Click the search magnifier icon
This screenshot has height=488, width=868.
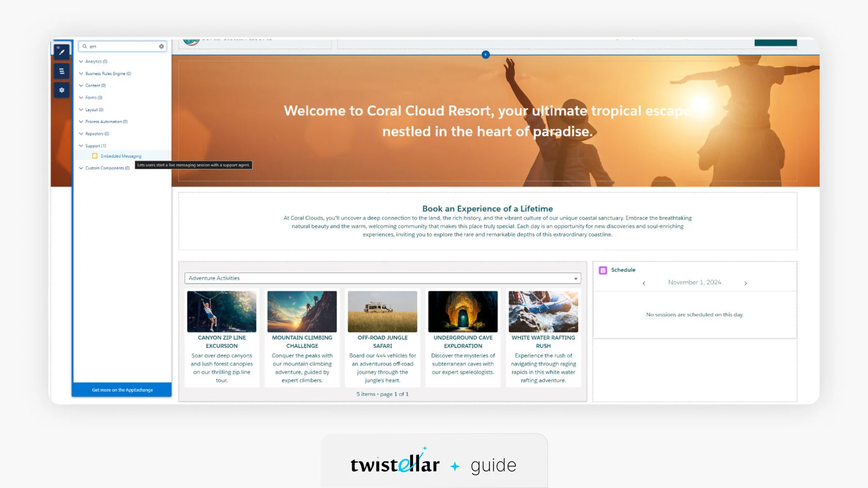(x=85, y=46)
